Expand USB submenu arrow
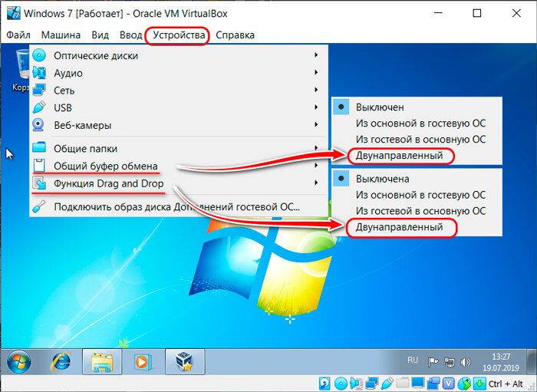537x392 pixels. point(316,107)
